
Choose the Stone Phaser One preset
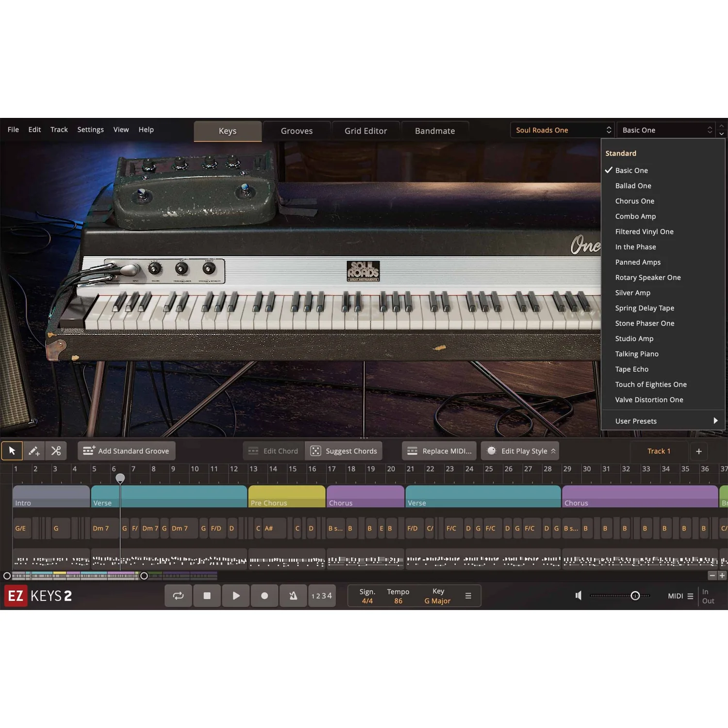click(x=663, y=323)
